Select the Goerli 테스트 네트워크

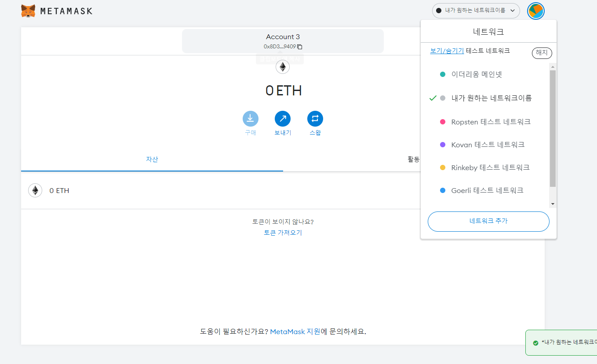[x=488, y=190]
